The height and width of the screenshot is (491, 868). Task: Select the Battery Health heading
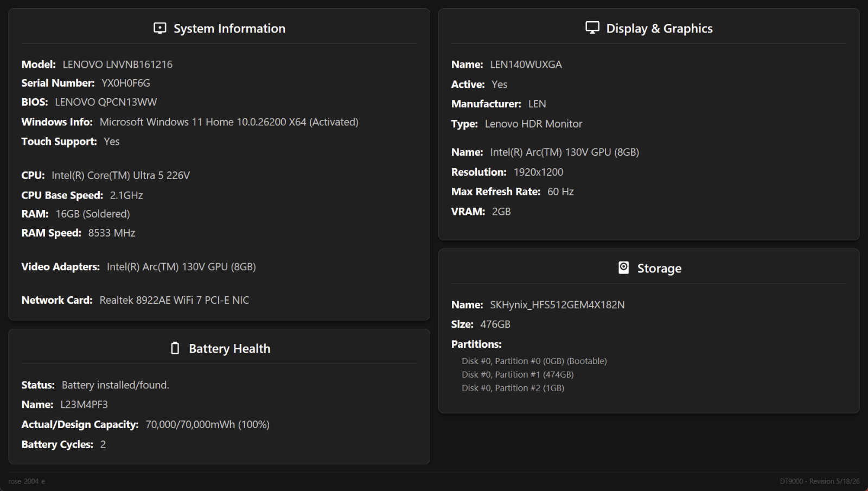pyautogui.click(x=229, y=349)
